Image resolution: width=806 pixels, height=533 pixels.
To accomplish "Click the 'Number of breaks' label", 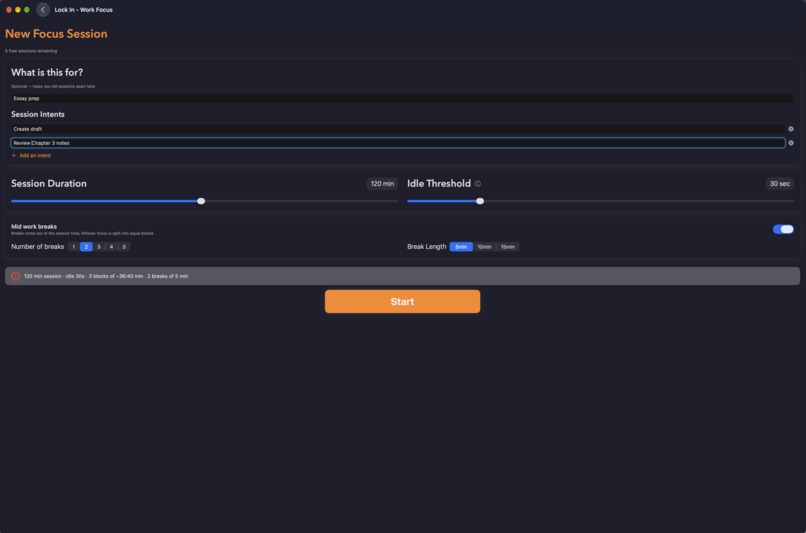I will pos(38,247).
